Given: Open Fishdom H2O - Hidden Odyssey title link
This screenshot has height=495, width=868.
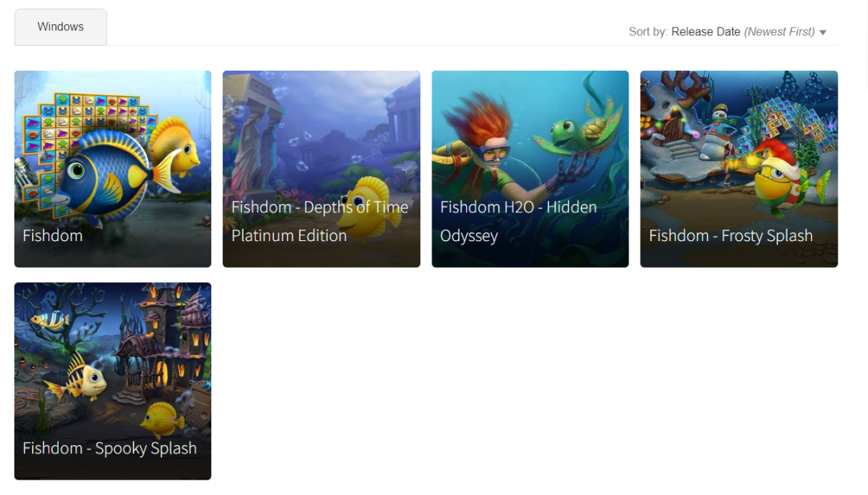Looking at the screenshot, I should point(518,222).
